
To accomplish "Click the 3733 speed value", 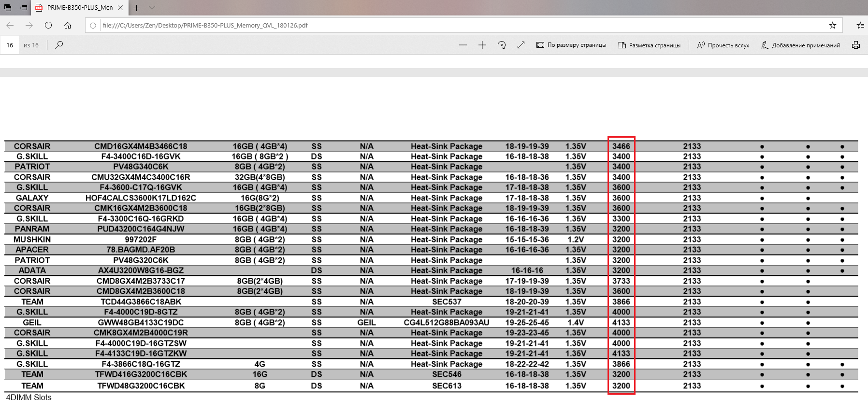I will 621,281.
